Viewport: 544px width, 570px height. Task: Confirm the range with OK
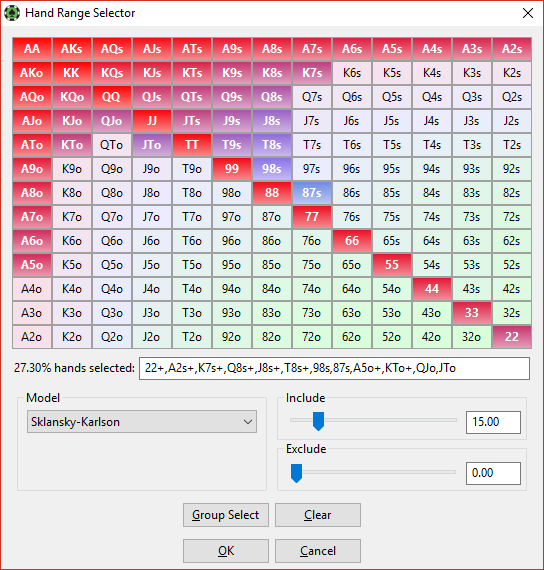point(226,551)
